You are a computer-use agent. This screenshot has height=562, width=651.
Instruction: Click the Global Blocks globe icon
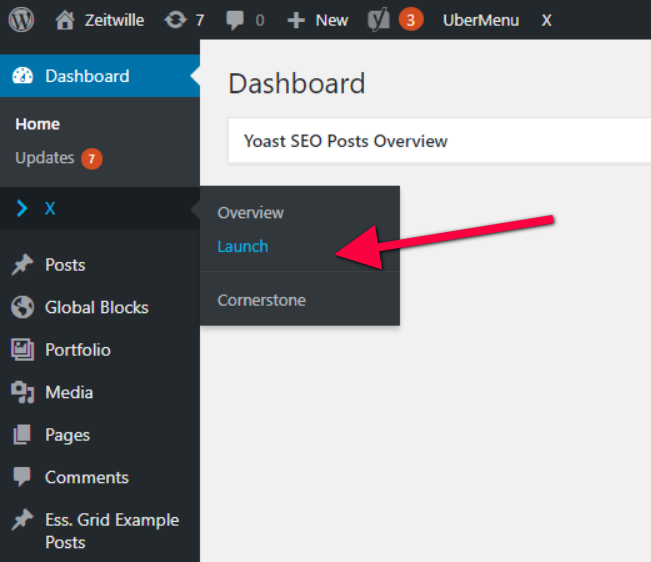click(22, 307)
